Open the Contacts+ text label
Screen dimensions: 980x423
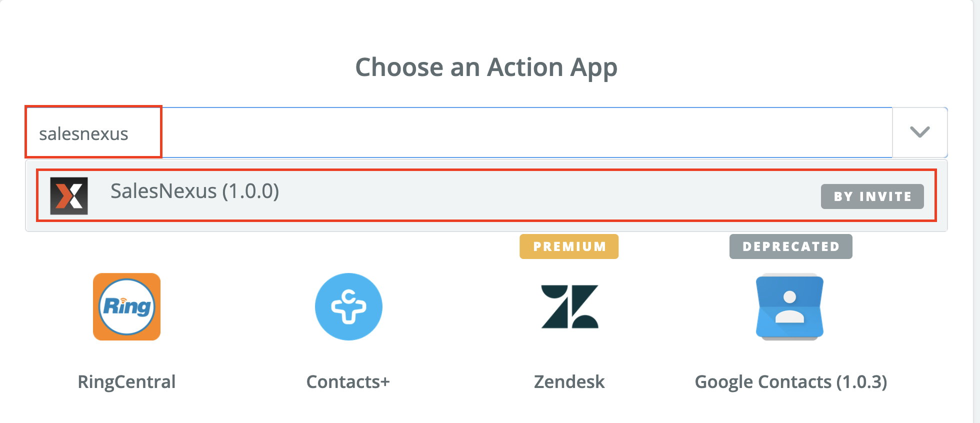pyautogui.click(x=348, y=382)
